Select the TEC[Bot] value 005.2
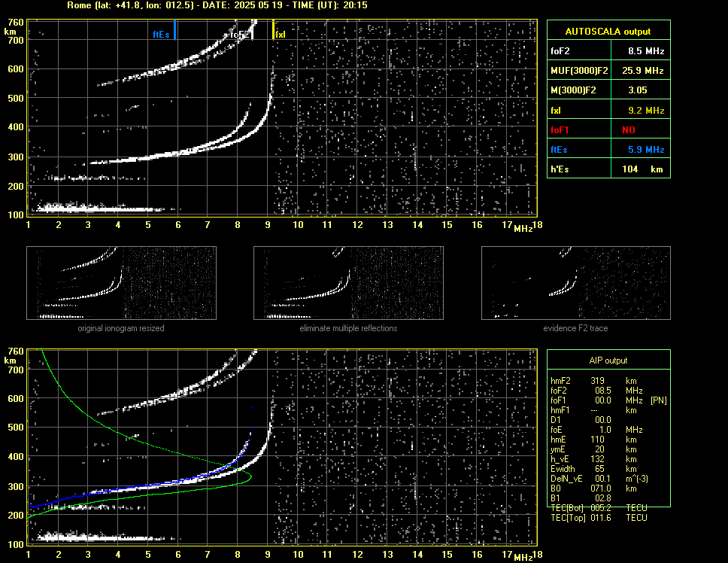 point(600,508)
